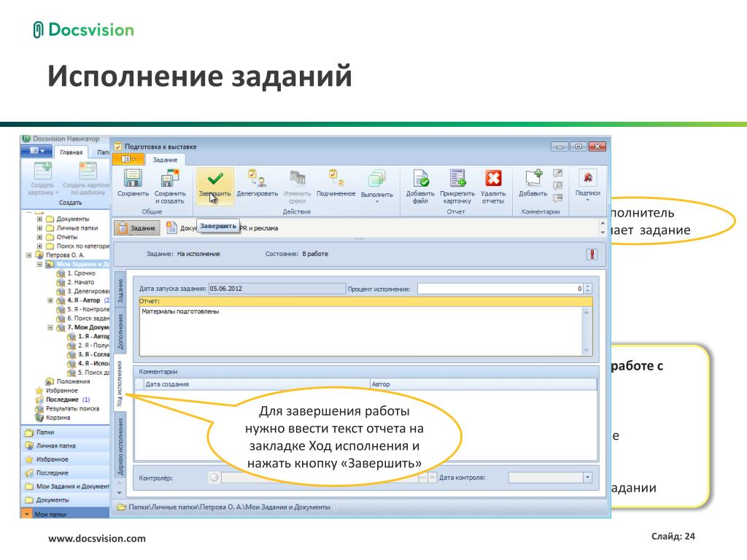The height and width of the screenshot is (560, 747).
Task: Click the Отчет text area
Action: [x=361, y=331]
